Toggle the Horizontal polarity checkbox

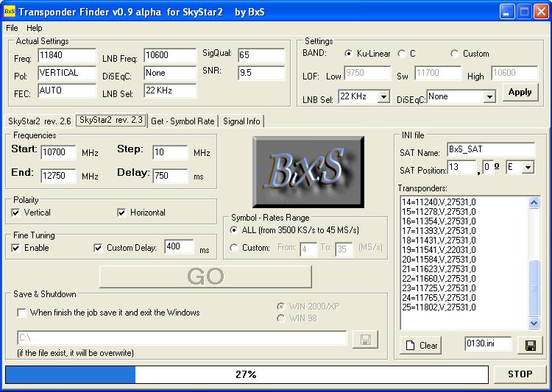(121, 213)
